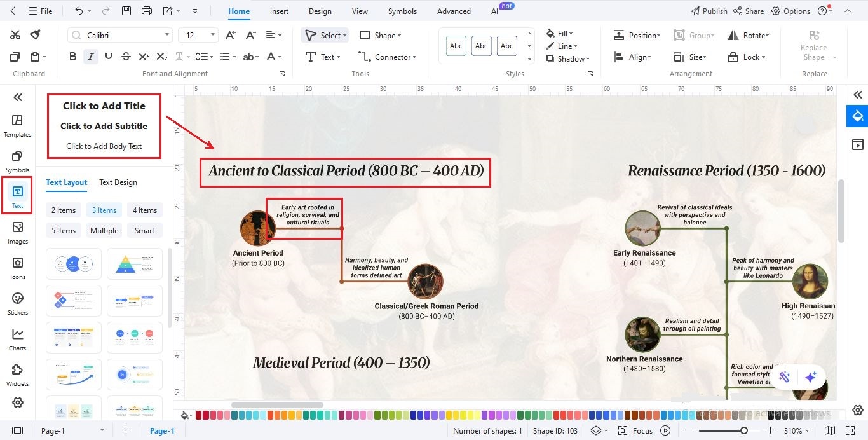Click the magic wand floating button

tap(785, 376)
